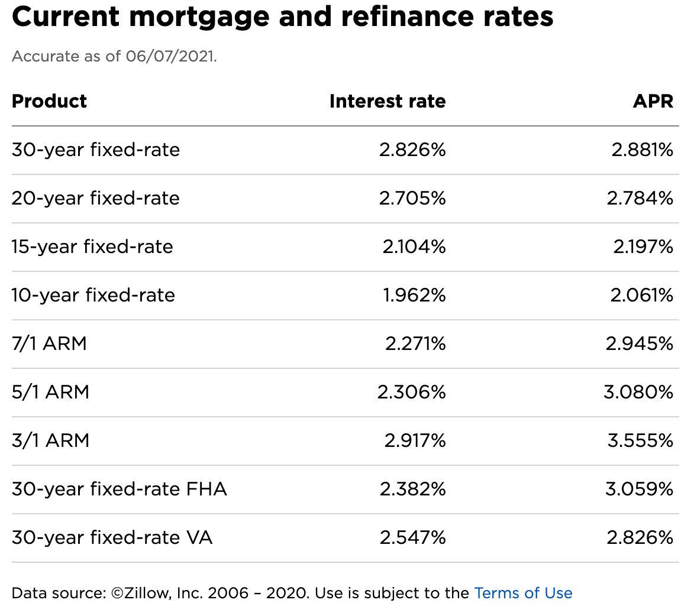Click the Product column header
691x616 pixels.
pyautogui.click(x=49, y=101)
